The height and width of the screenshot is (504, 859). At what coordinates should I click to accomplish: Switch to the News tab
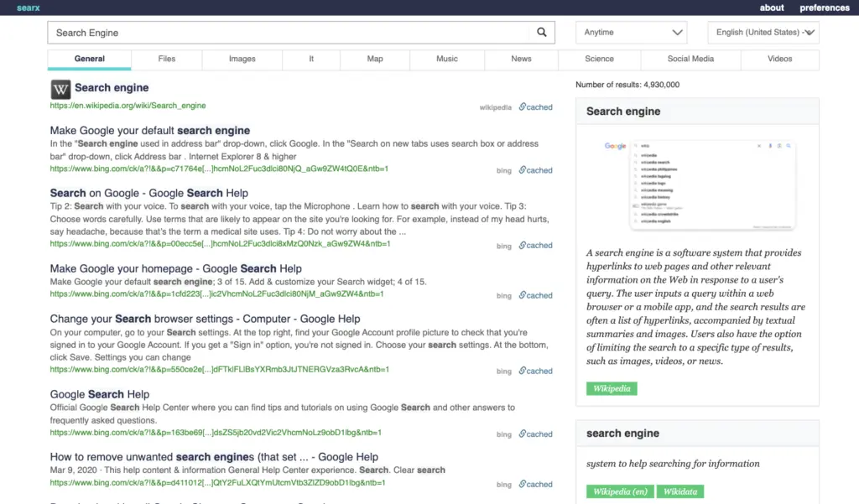[x=521, y=60]
